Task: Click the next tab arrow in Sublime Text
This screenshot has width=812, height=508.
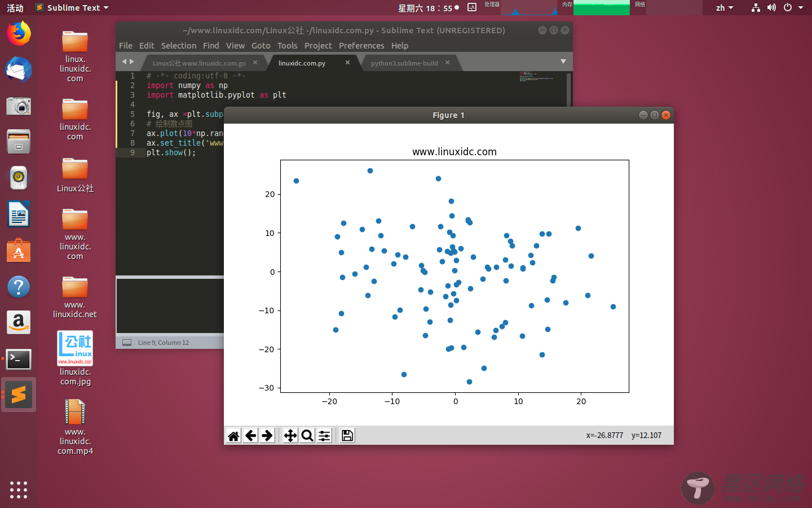Action: click(x=132, y=62)
